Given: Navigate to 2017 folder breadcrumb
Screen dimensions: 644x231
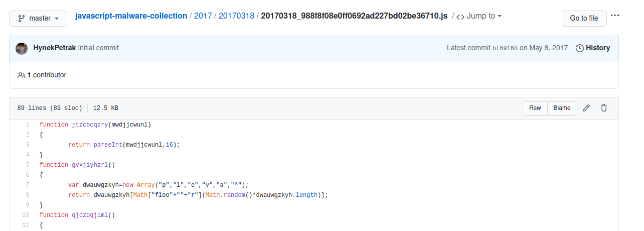Looking at the screenshot, I should [203, 16].
